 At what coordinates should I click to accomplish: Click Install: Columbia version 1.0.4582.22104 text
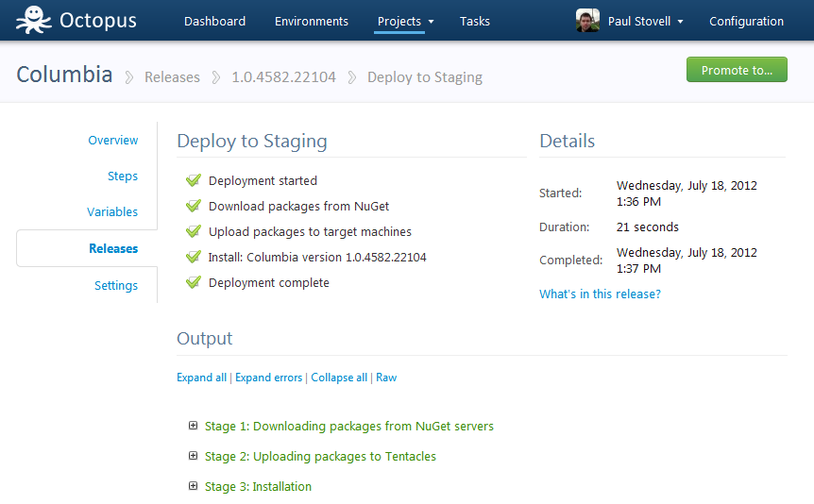(x=317, y=257)
